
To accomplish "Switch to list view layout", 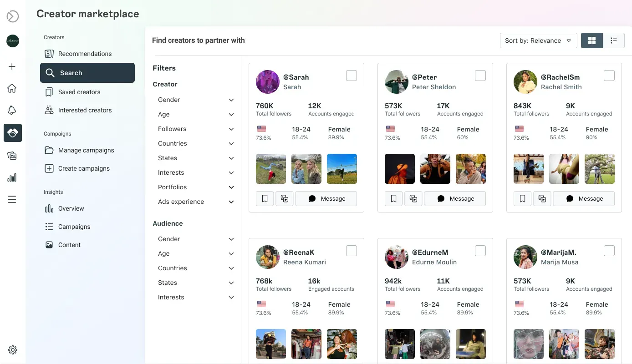I will click(613, 40).
